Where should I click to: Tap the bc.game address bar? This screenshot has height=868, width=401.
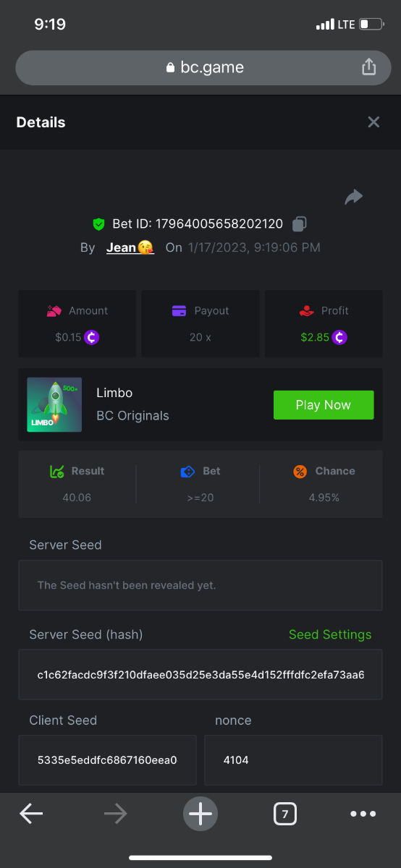pos(200,68)
